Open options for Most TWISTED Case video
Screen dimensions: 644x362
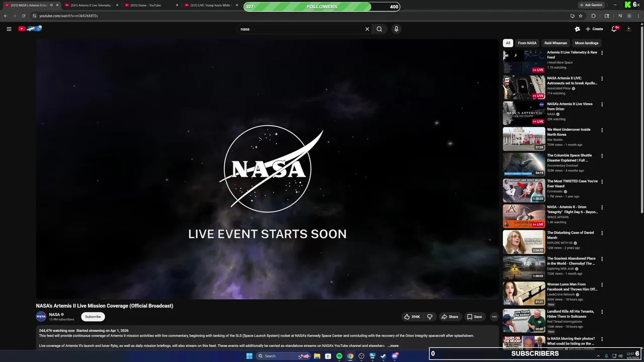602,182
